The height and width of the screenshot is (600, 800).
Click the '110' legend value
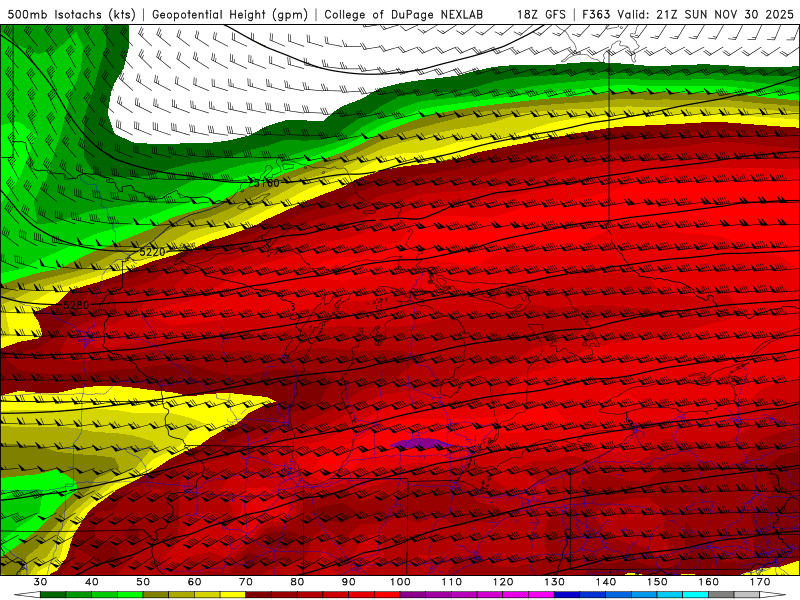click(452, 582)
